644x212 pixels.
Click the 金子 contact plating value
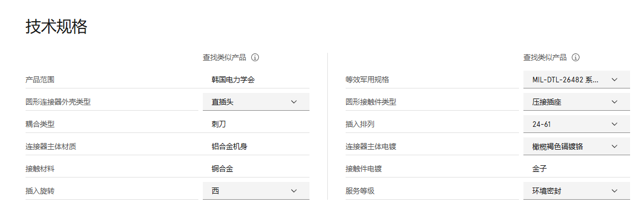(x=540, y=169)
